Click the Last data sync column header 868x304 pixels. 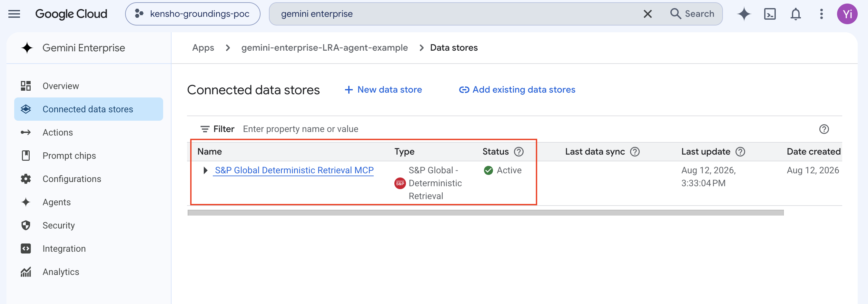pyautogui.click(x=595, y=151)
